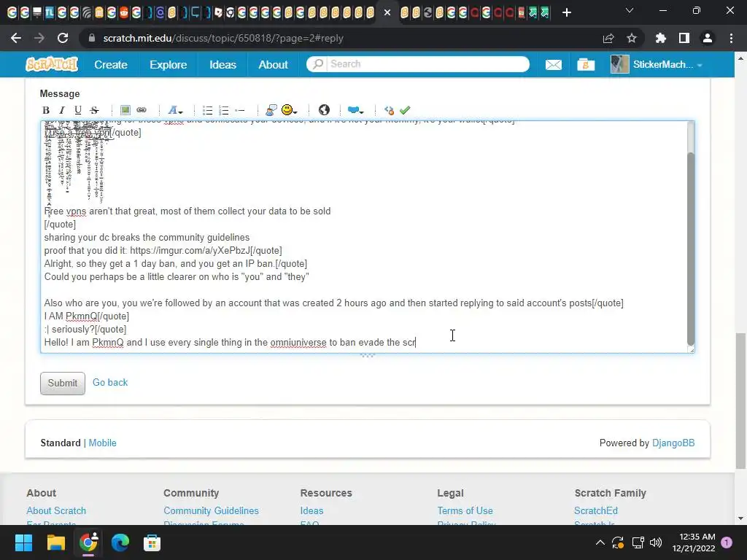Open File Explorer from taskbar
The height and width of the screenshot is (560, 747).
[x=55, y=542]
